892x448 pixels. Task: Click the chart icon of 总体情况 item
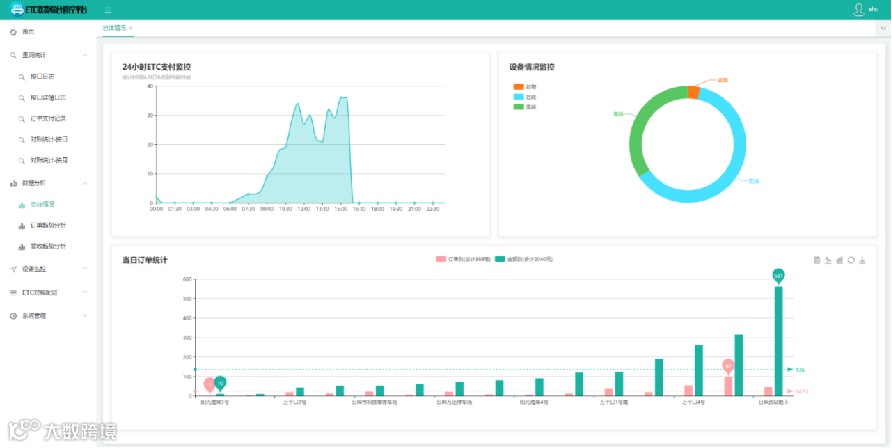(22, 205)
